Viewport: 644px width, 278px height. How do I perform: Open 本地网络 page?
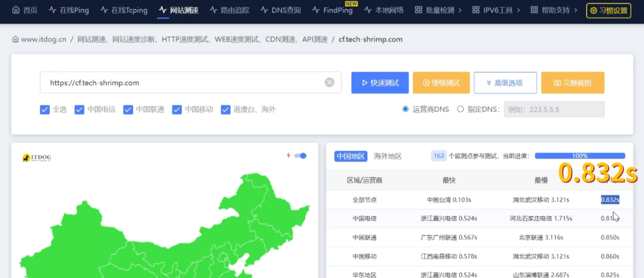coord(384,10)
